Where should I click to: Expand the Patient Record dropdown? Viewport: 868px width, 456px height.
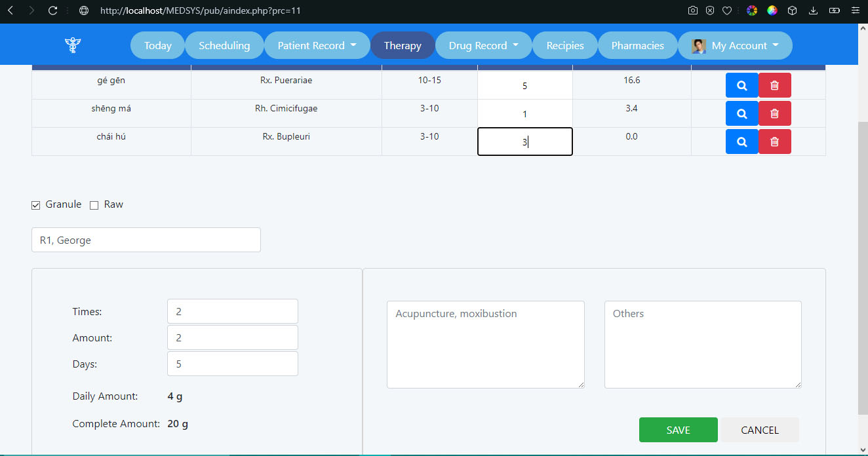click(317, 45)
